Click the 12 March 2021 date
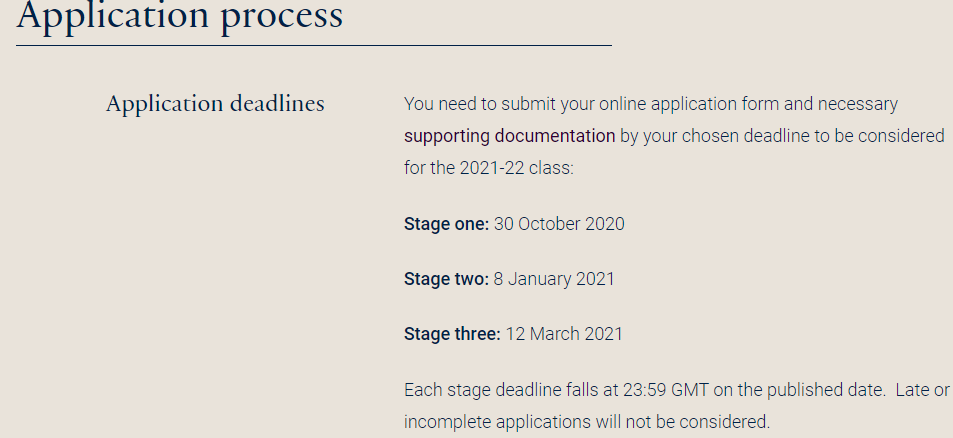Screen dimensions: 953x438 (x=564, y=334)
